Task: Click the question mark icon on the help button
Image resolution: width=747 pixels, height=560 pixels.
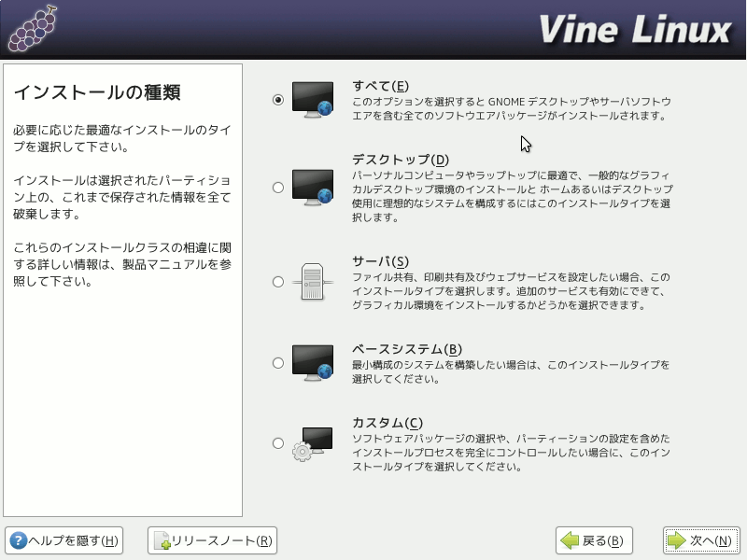Action: click(x=19, y=540)
